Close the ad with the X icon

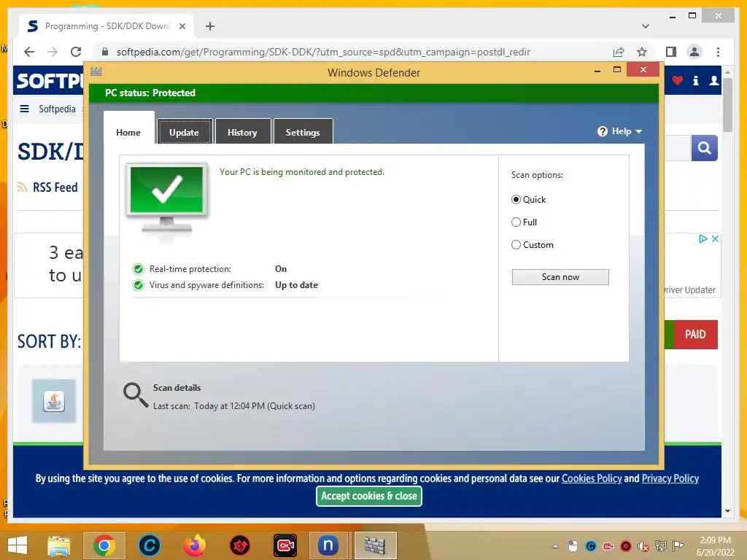(715, 239)
